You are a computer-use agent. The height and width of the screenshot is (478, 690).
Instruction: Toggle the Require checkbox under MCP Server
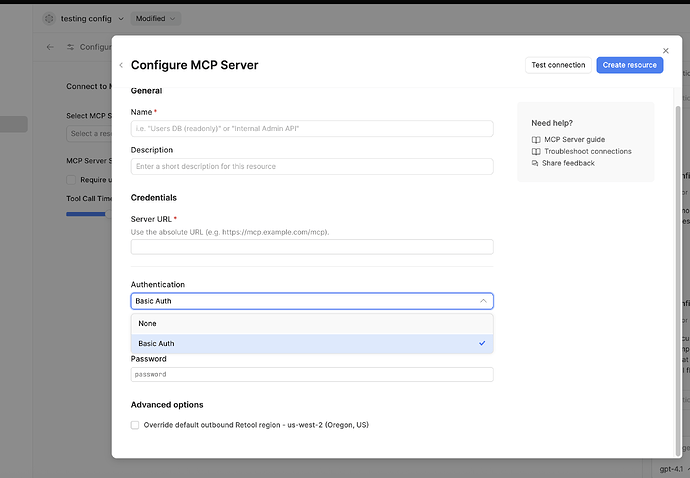click(x=71, y=180)
